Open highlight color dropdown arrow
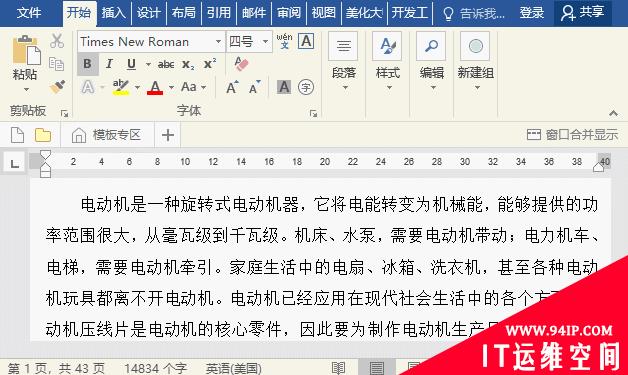 pos(137,87)
